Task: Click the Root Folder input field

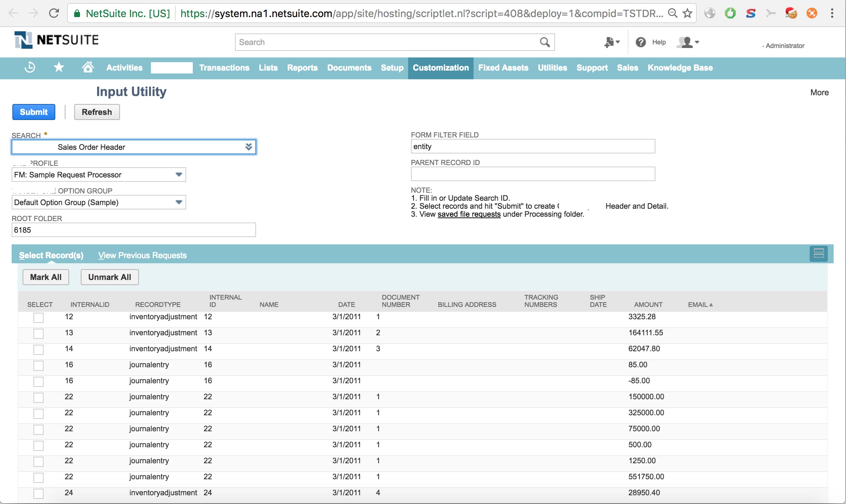Action: (133, 230)
